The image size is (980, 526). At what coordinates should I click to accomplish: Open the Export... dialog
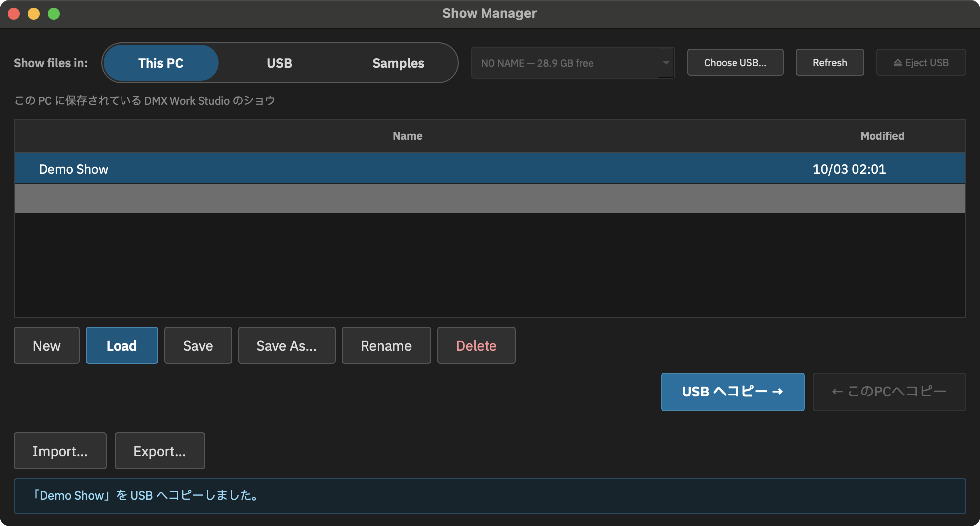click(160, 451)
